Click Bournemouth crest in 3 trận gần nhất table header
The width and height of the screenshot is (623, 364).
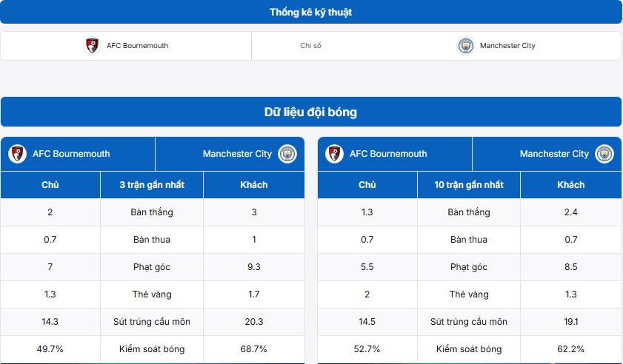coord(18,154)
